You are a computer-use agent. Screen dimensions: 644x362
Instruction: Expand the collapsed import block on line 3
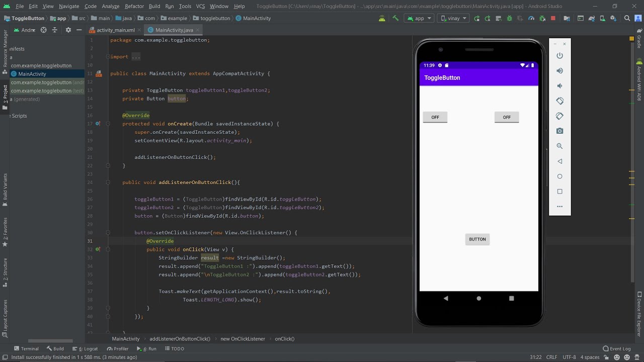(x=108, y=57)
